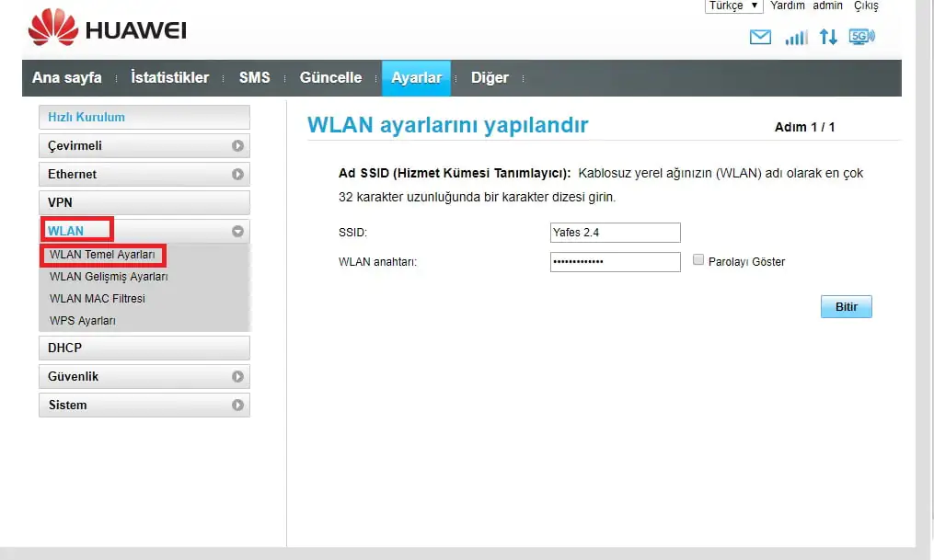Go to the Ana sayfa tab
Viewport: 934px width, 560px height.
tap(68, 77)
